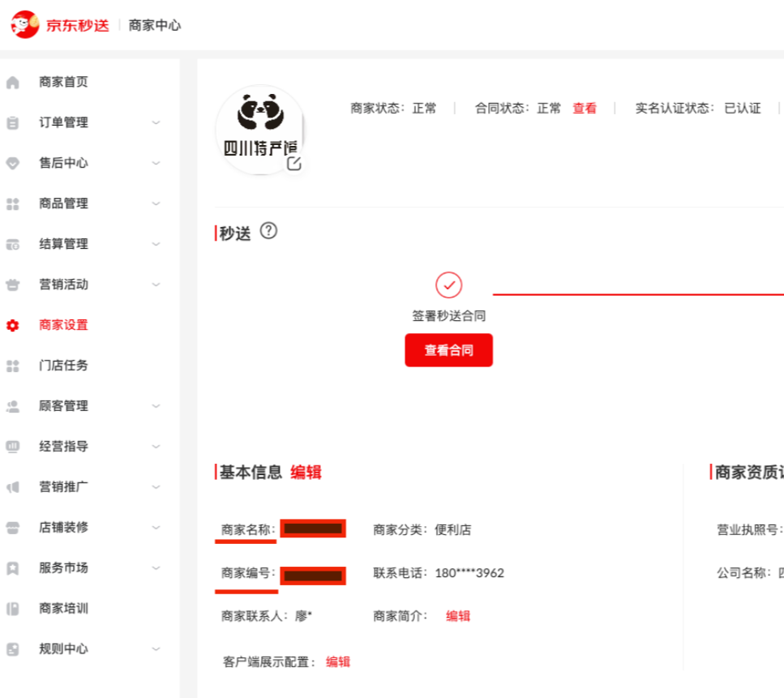Image resolution: width=784 pixels, height=698 pixels.
Task: Expand the 服务市场 chevron
Action: click(156, 568)
